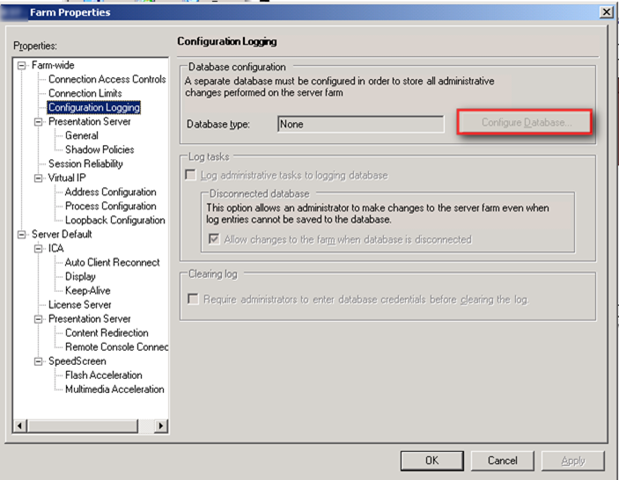The height and width of the screenshot is (480, 619).
Task: Select Connection Access Controls in tree
Action: tap(107, 79)
